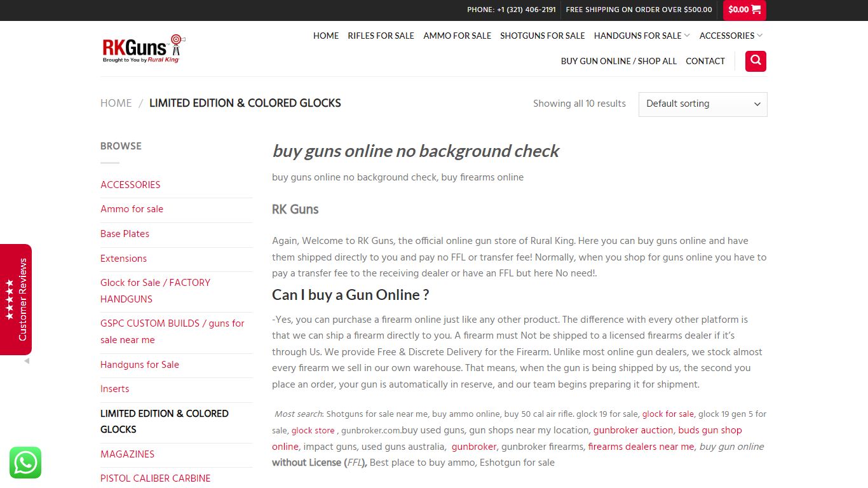The width and height of the screenshot is (868, 488).
Task: Open Shotguns For Sale menu item
Action: [x=542, y=36]
